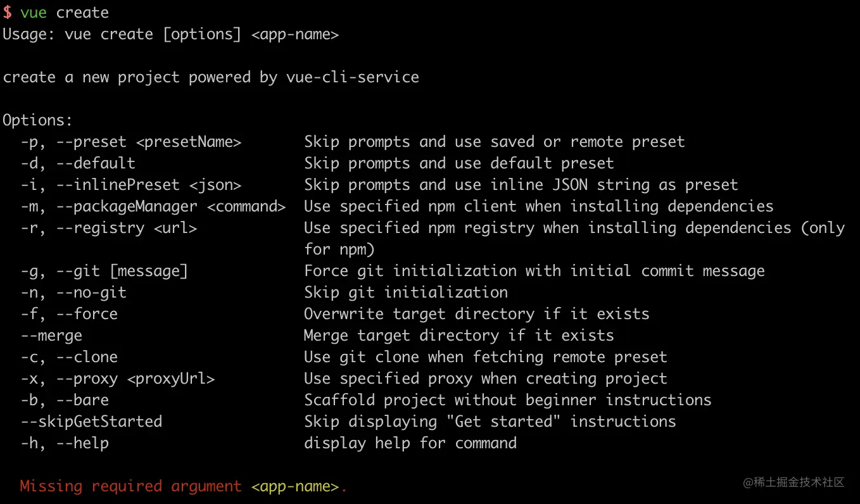Click the '--registry <url>' option
Screen dimensions: 860x504
[127, 228]
